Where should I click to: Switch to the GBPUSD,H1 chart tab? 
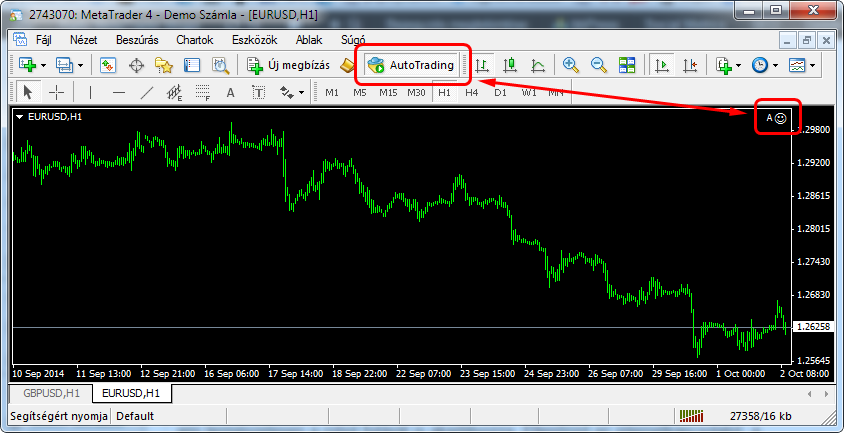(x=51, y=393)
